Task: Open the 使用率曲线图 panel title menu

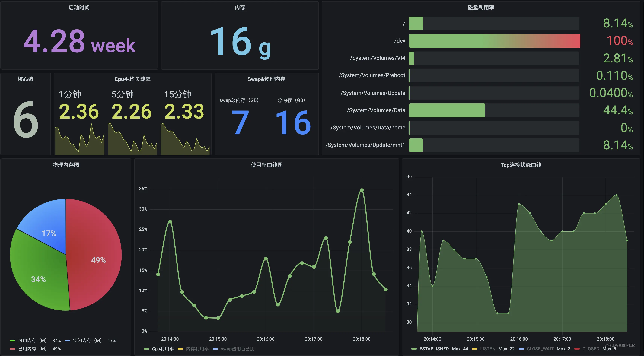Action: [267, 165]
